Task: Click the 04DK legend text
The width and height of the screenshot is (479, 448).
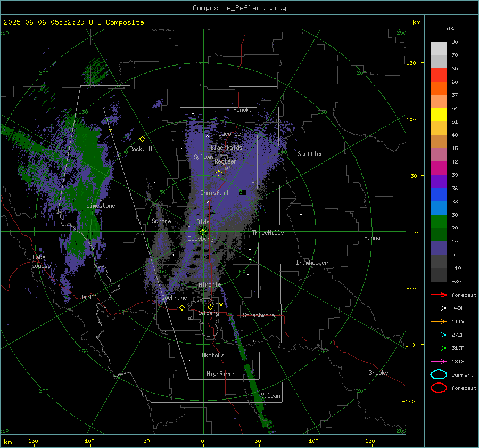Action: tap(458, 308)
